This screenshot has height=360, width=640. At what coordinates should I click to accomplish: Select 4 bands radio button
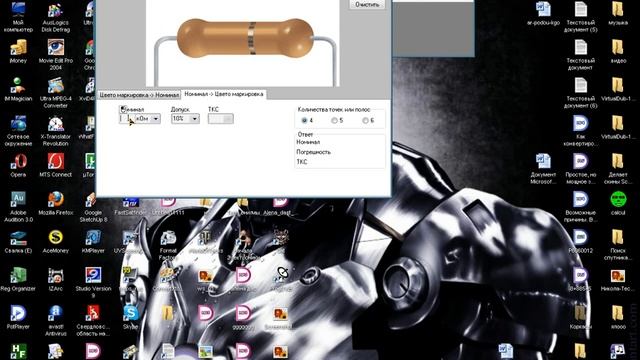[304, 120]
